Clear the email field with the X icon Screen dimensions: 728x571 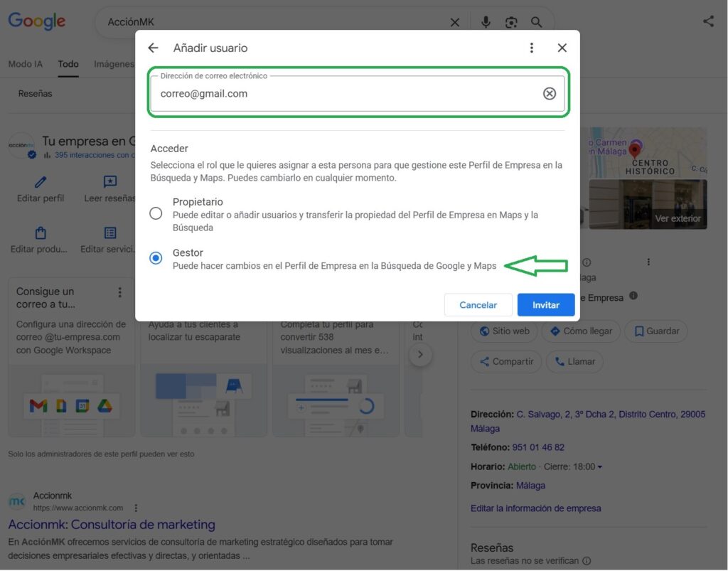pos(550,94)
